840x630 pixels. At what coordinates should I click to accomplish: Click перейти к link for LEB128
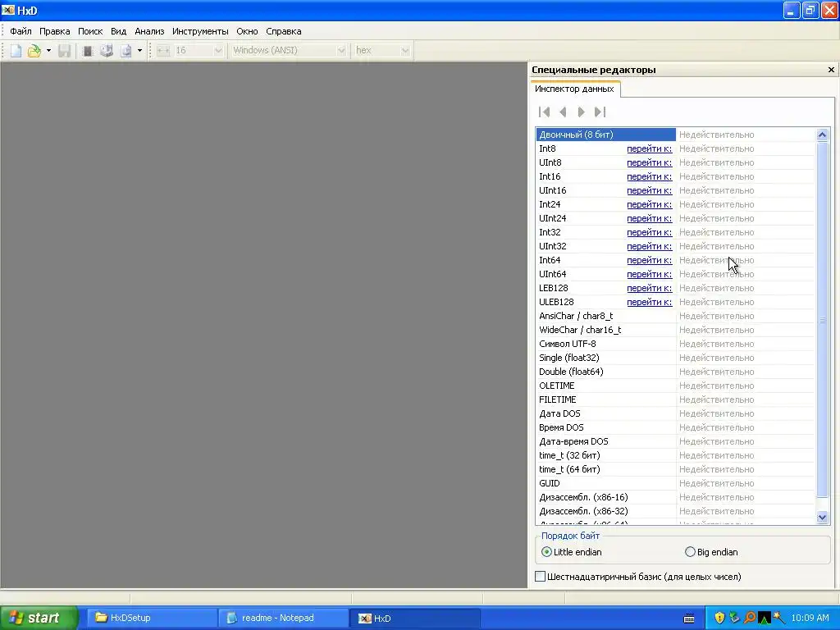(x=650, y=288)
